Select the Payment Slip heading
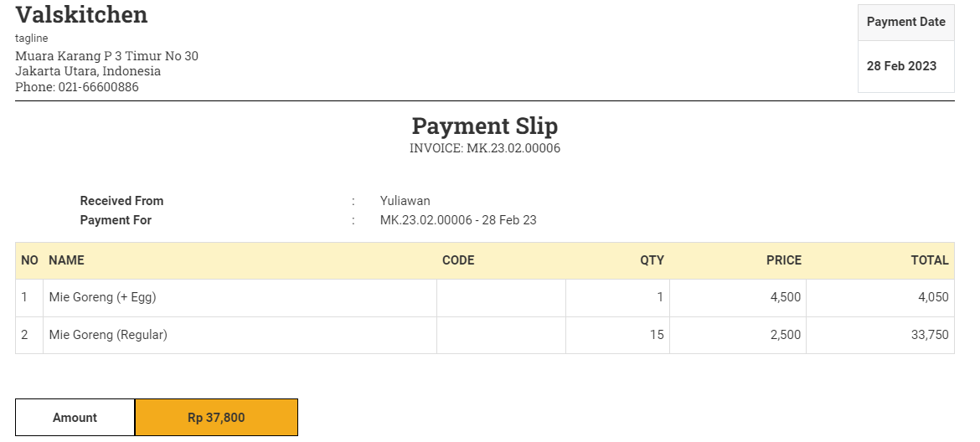This screenshot has width=980, height=442. pyautogui.click(x=484, y=126)
